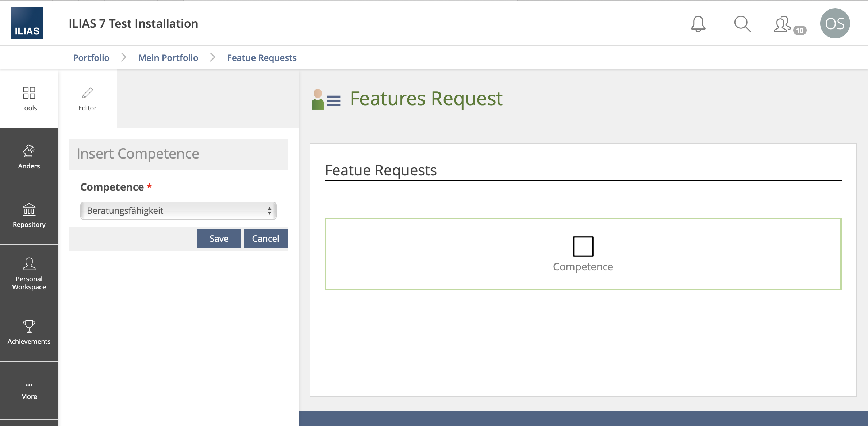Open the OS user avatar menu
The image size is (868, 426).
[835, 24]
